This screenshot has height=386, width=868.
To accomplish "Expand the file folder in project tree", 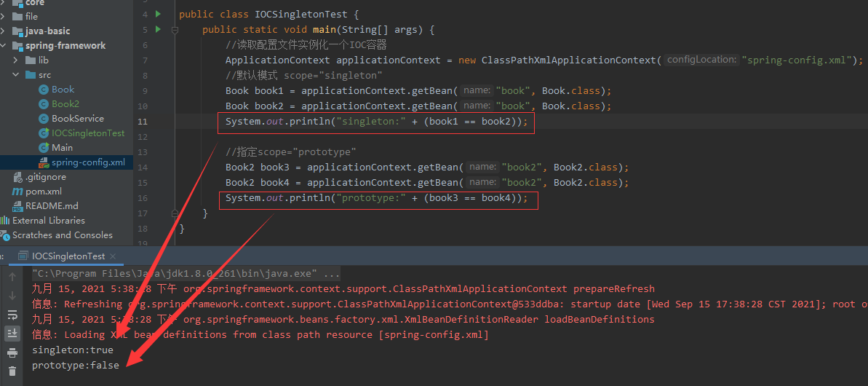I will tap(4, 17).
